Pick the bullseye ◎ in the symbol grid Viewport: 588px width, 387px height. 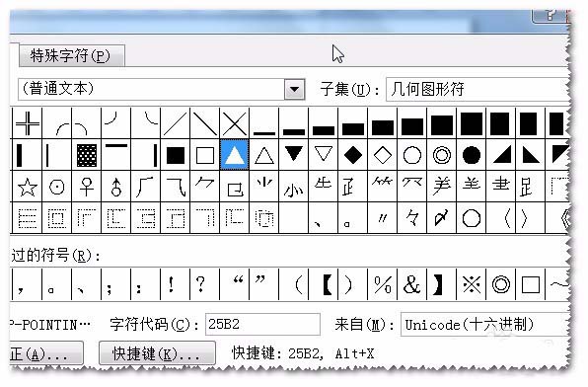point(442,155)
